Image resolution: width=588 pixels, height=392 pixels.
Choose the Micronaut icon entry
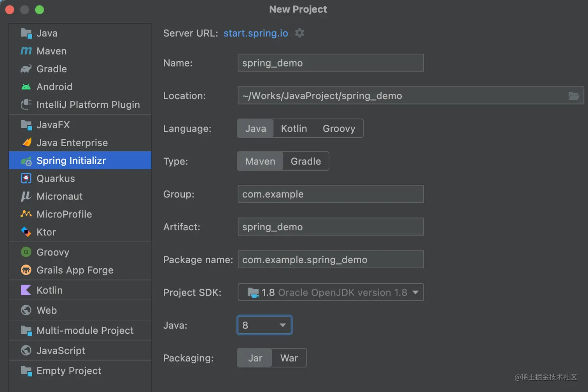tap(26, 196)
